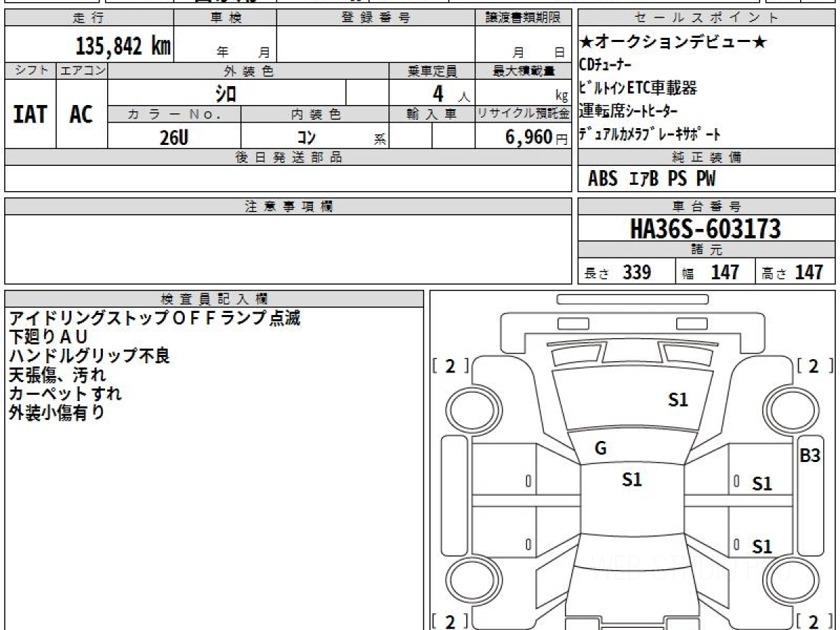The height and width of the screenshot is (630, 840).
Task: Click the 輸入車 header
Action: [x=432, y=114]
